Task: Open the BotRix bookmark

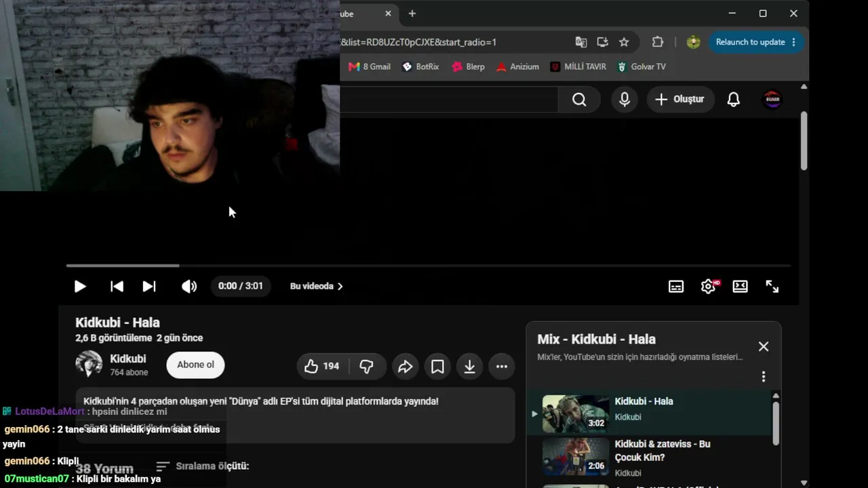Action: pos(420,66)
